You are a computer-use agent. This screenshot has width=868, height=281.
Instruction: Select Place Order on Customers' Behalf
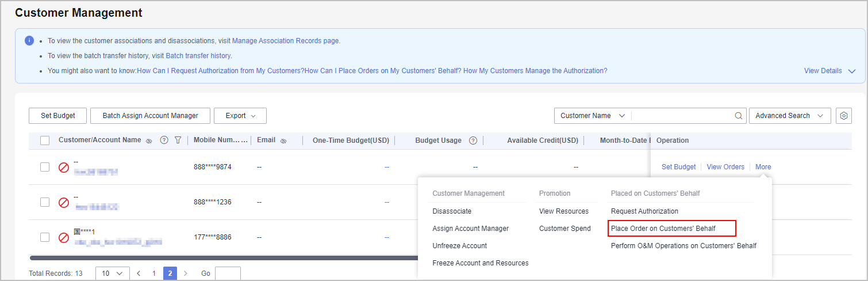pos(663,229)
